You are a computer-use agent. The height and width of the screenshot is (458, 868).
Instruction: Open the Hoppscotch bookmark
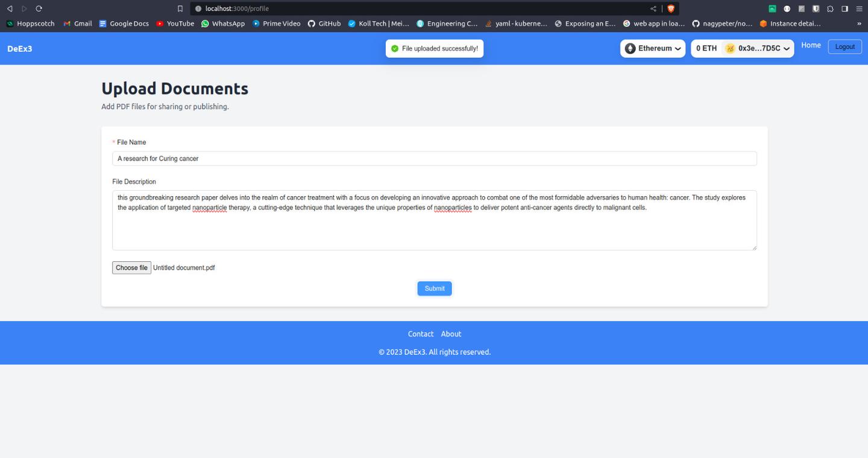pyautogui.click(x=30, y=24)
